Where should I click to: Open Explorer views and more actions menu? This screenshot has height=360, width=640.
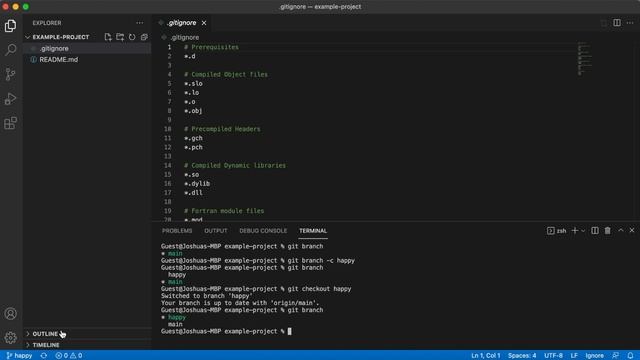140,23
